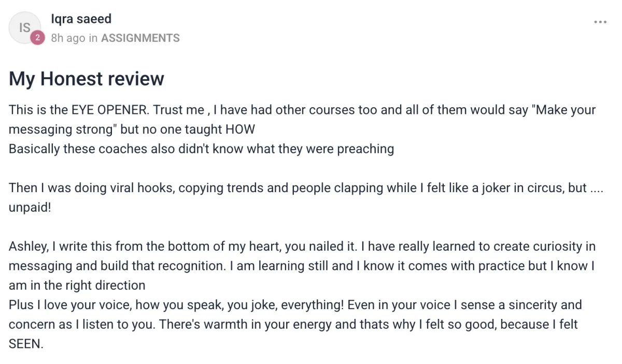Click the viral hooks sentence
This screenshot has height=364, width=622.
[306, 188]
